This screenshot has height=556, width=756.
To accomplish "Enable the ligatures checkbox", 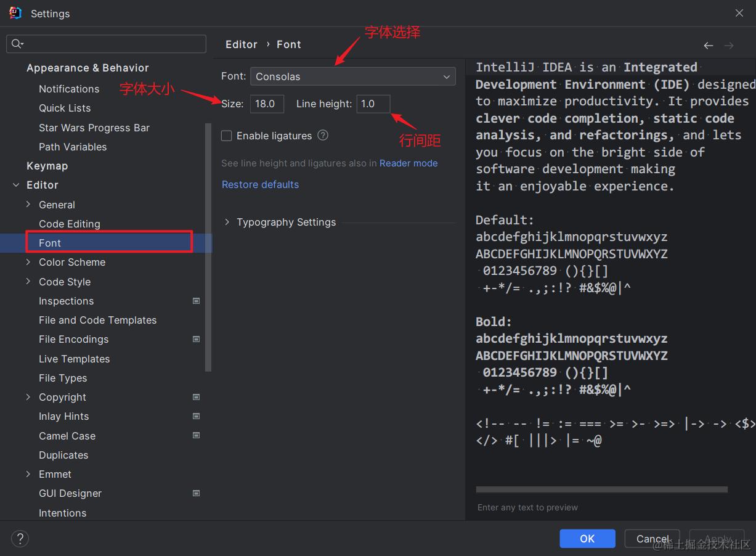I will 227,136.
